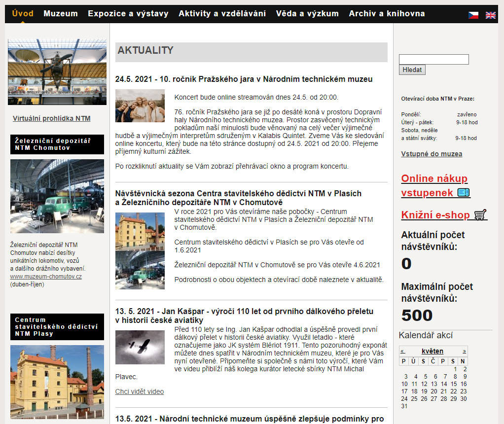Click Chci vidět video link
The image size is (504, 424).
point(140,391)
